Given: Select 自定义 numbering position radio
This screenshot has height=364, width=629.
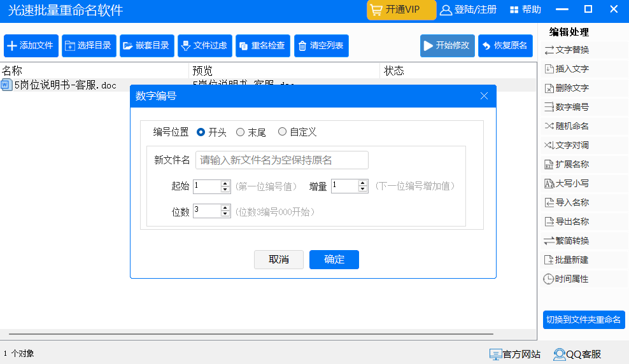Looking at the screenshot, I should (283, 132).
